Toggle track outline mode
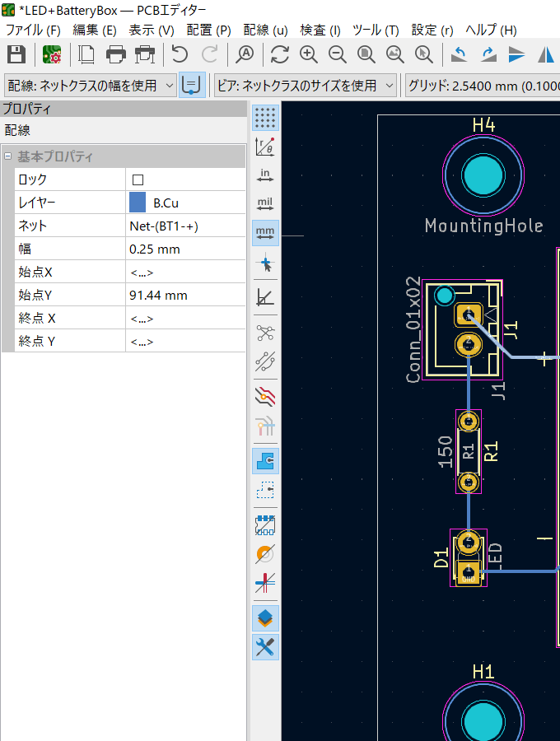This screenshot has width=560, height=741. pyautogui.click(x=265, y=582)
